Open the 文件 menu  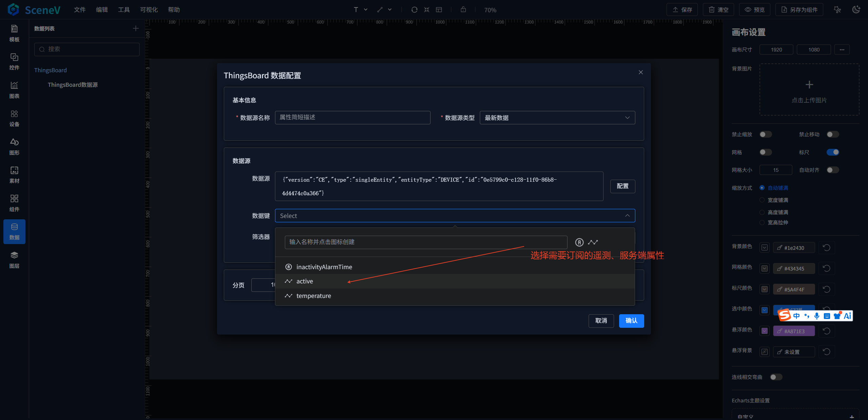point(80,10)
